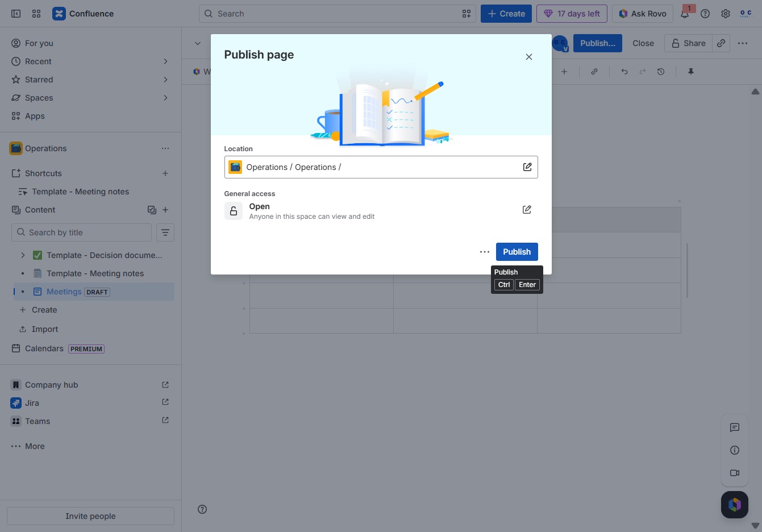Open page info icon on right rail
The height and width of the screenshot is (532, 762).
point(735,450)
